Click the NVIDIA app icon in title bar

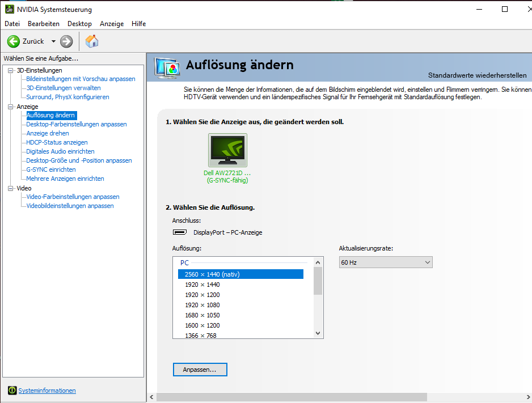(10, 10)
